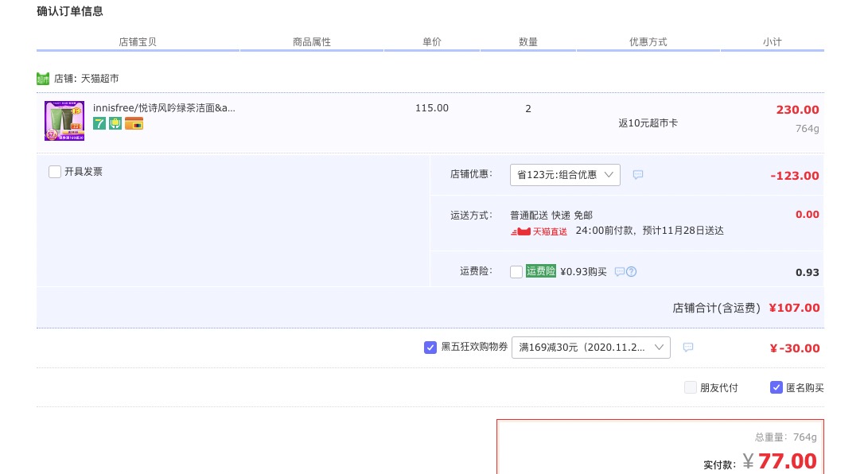The height and width of the screenshot is (474, 868).
Task: Click the Tmall supermarket store icon
Action: pyautogui.click(x=43, y=79)
